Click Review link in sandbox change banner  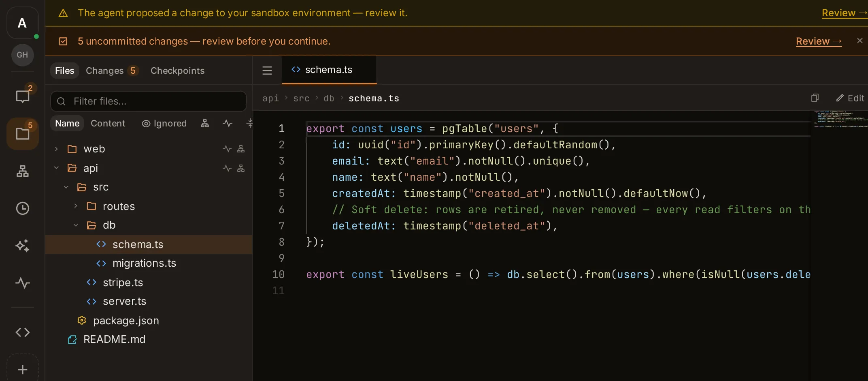pyautogui.click(x=844, y=13)
